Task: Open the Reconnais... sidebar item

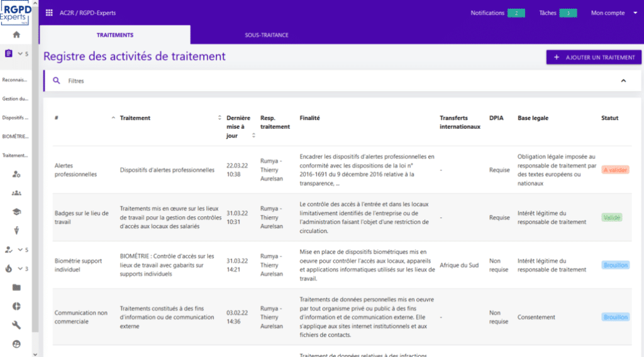Action: click(x=15, y=80)
